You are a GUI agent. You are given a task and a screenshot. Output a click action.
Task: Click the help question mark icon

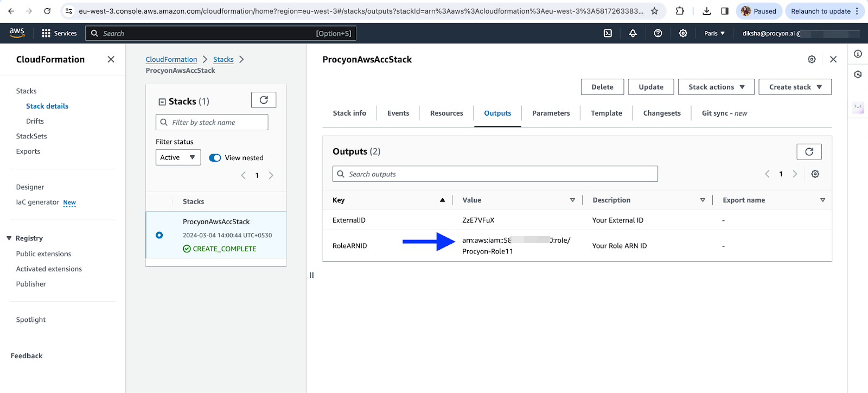658,33
